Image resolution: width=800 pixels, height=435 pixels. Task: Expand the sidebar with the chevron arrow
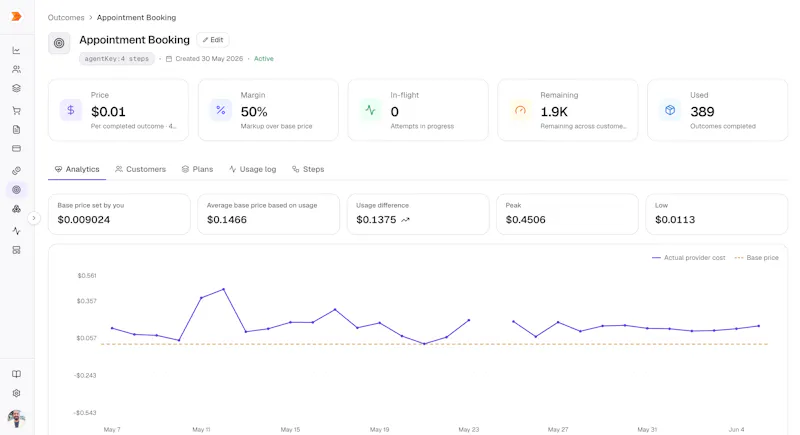pyautogui.click(x=34, y=218)
